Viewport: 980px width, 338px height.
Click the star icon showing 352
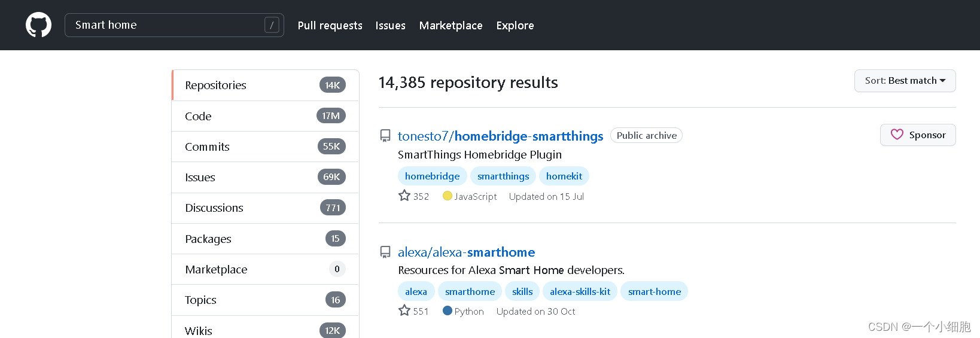404,196
